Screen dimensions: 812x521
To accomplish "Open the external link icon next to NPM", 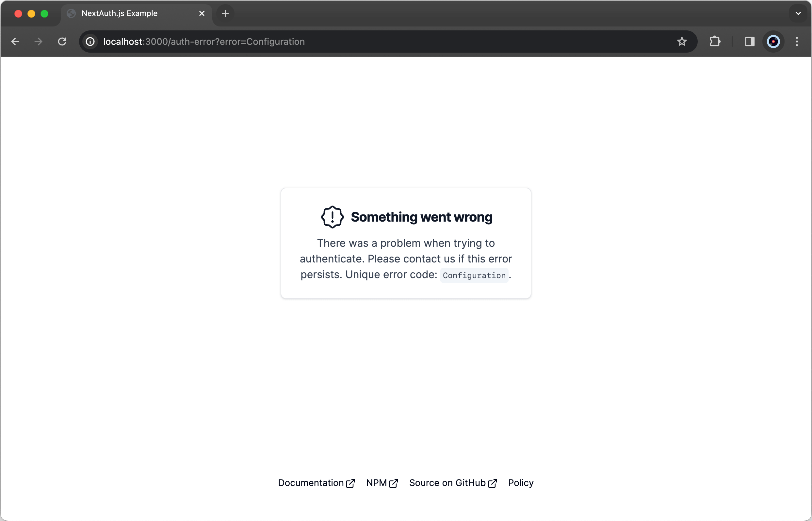I will 394,483.
